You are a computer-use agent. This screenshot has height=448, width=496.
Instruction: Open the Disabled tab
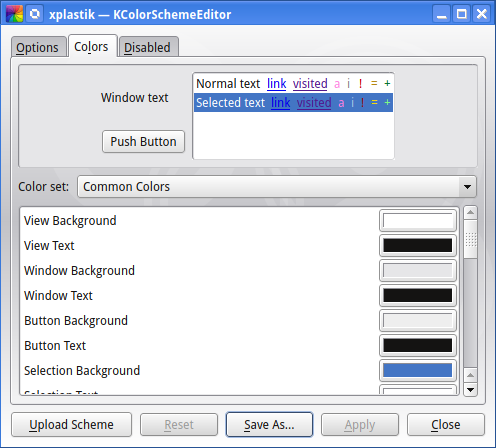click(149, 47)
